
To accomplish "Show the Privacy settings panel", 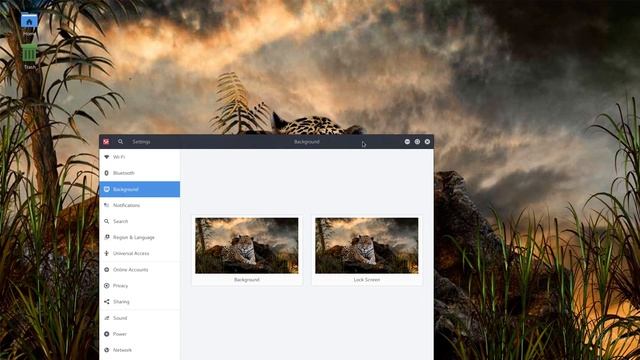I will click(x=140, y=286).
